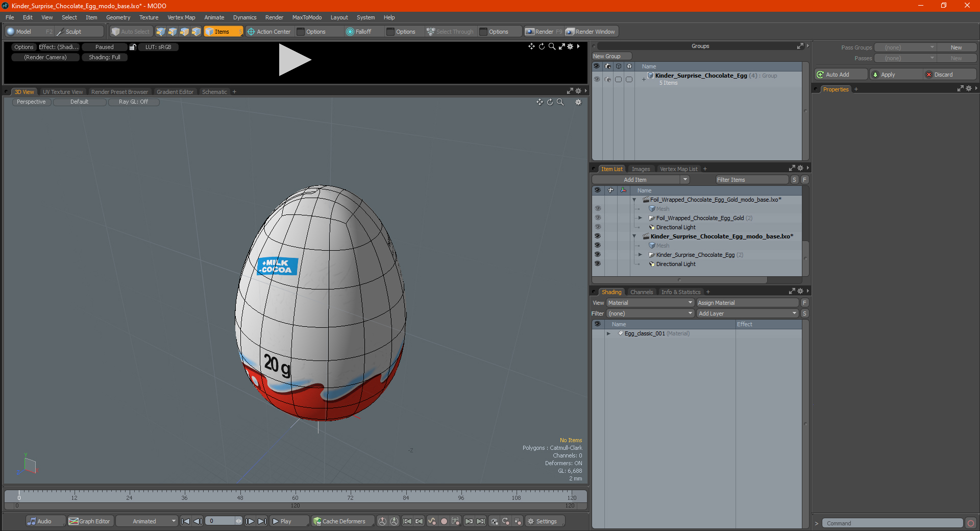Toggle visibility of Kinder_Surprise_Chocolate_Egg_modo_base.lxo scene
The width and height of the screenshot is (980, 531).
click(x=598, y=236)
